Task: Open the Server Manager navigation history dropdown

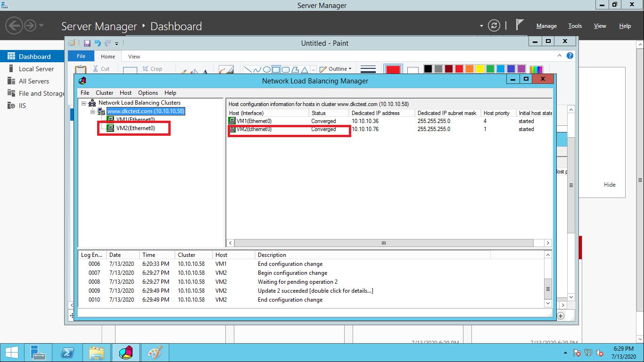Action: [x=41, y=25]
